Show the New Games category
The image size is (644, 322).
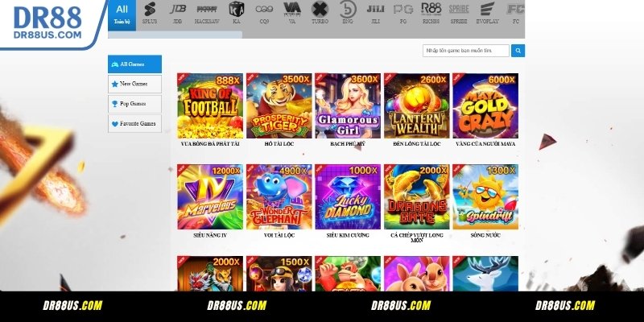[134, 84]
